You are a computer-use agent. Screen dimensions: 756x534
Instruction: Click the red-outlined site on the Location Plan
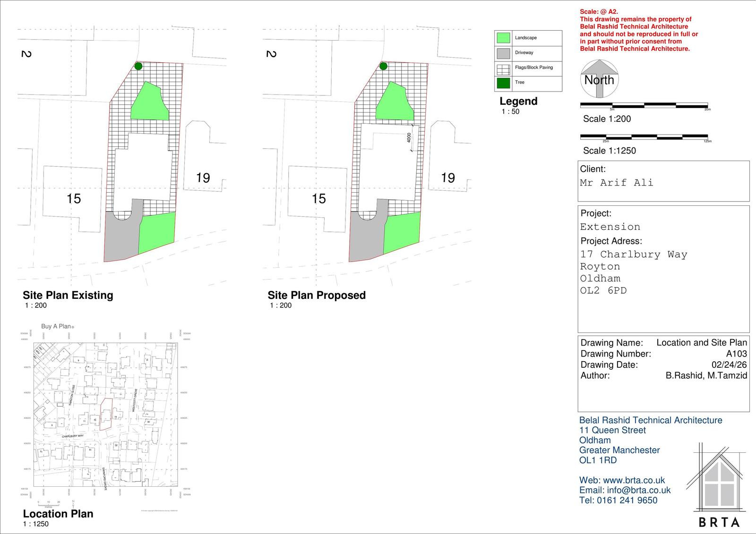pos(106,414)
